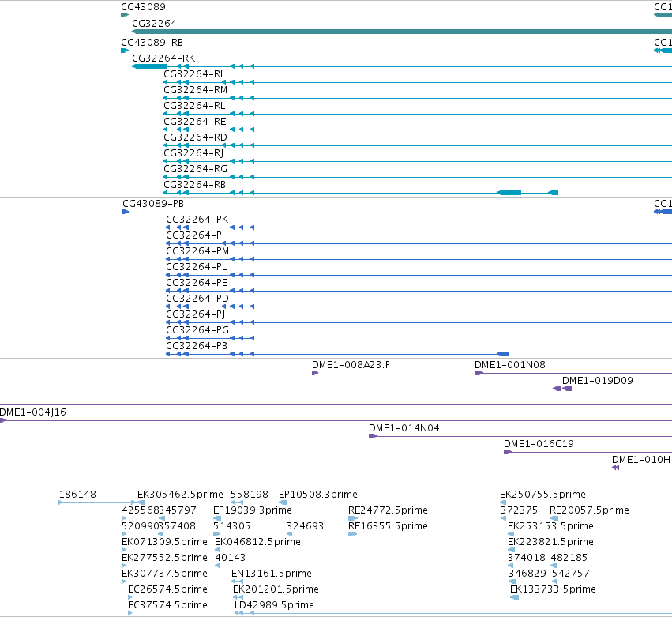The height and width of the screenshot is (617, 672).
Task: Select EST RE24772.5prime
Action: (x=388, y=510)
